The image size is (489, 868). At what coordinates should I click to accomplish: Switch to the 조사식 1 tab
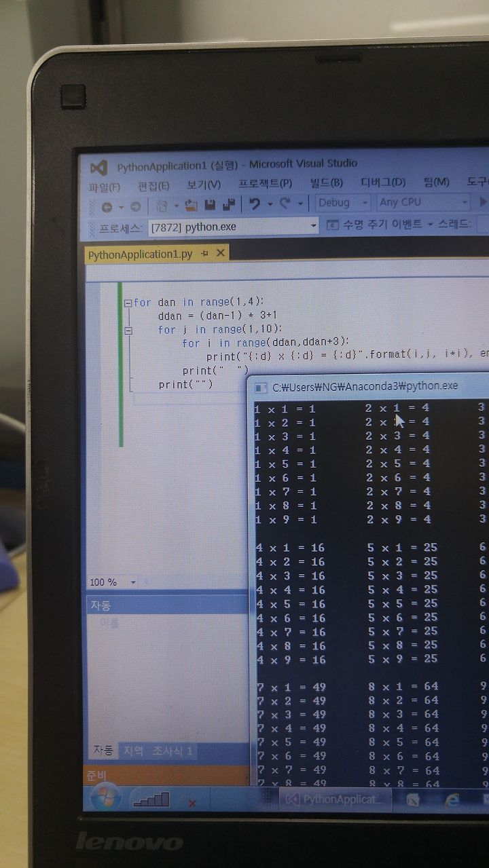coord(173,751)
